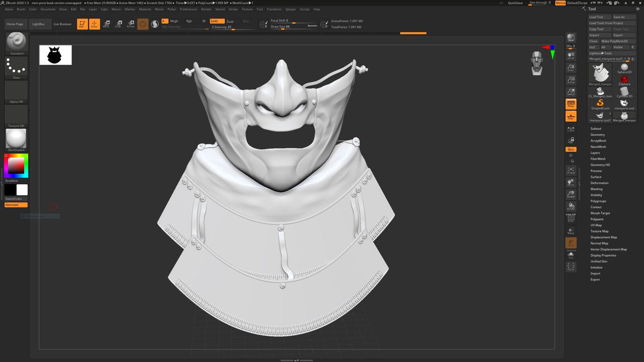Select the Standard brush thumbnail icon
This screenshot has width=644, height=362.
17,42
